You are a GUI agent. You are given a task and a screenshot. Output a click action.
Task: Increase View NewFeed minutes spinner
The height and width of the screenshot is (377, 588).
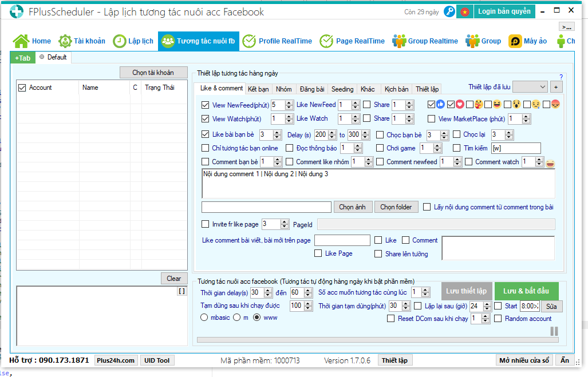(289, 102)
